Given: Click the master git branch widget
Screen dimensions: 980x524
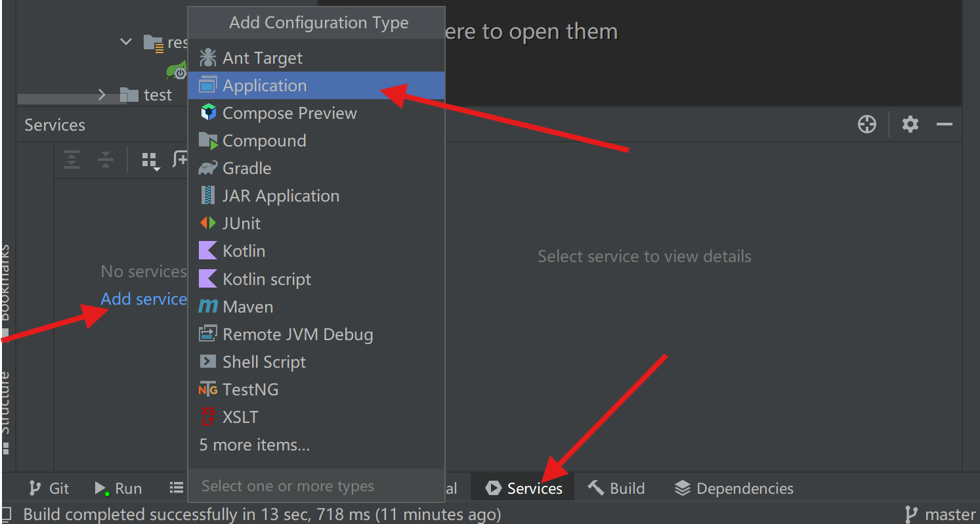Looking at the screenshot, I should 940,514.
